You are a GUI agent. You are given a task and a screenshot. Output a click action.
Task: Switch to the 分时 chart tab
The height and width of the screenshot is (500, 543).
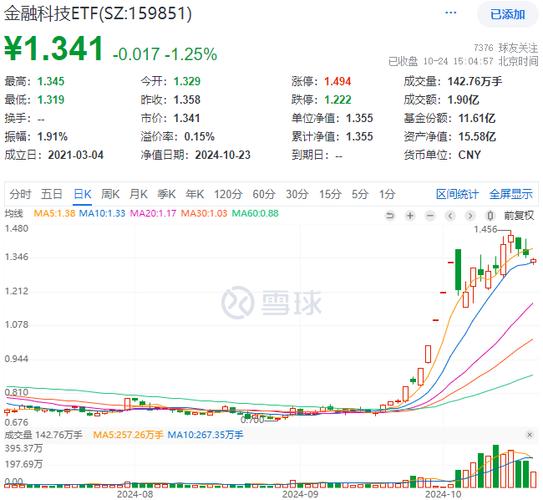[x=20, y=194]
